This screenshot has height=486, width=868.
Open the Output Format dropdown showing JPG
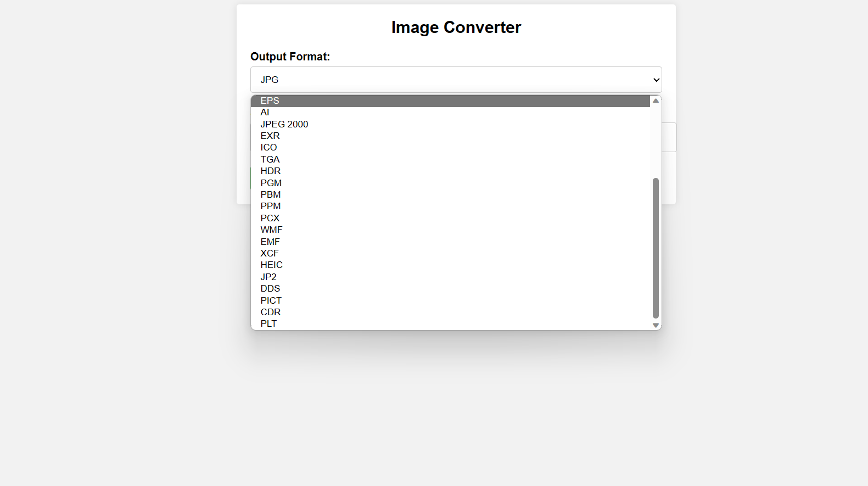pyautogui.click(x=456, y=80)
